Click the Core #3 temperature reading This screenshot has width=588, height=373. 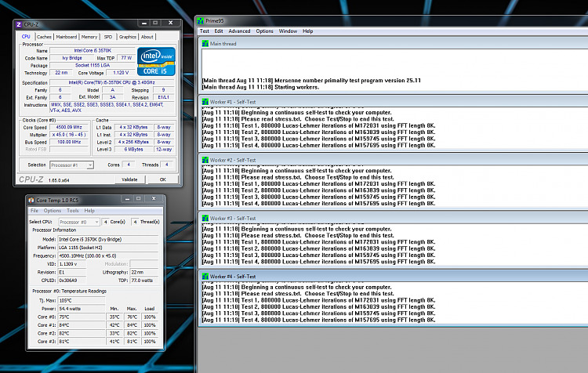click(82, 342)
